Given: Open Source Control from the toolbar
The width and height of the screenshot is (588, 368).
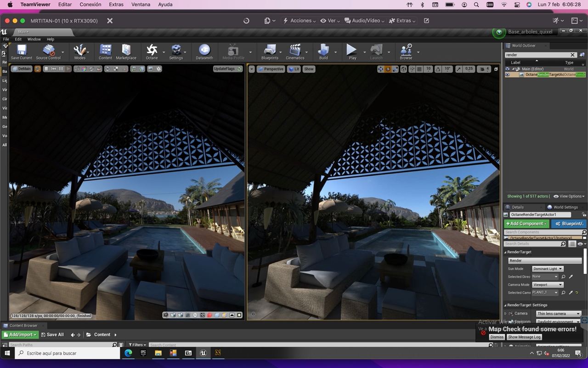Looking at the screenshot, I should click(x=48, y=52).
